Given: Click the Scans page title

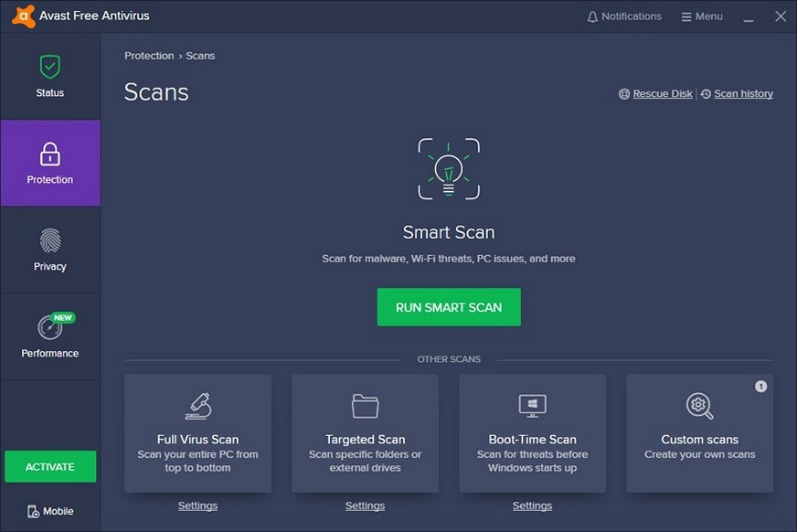Looking at the screenshot, I should 156,92.
